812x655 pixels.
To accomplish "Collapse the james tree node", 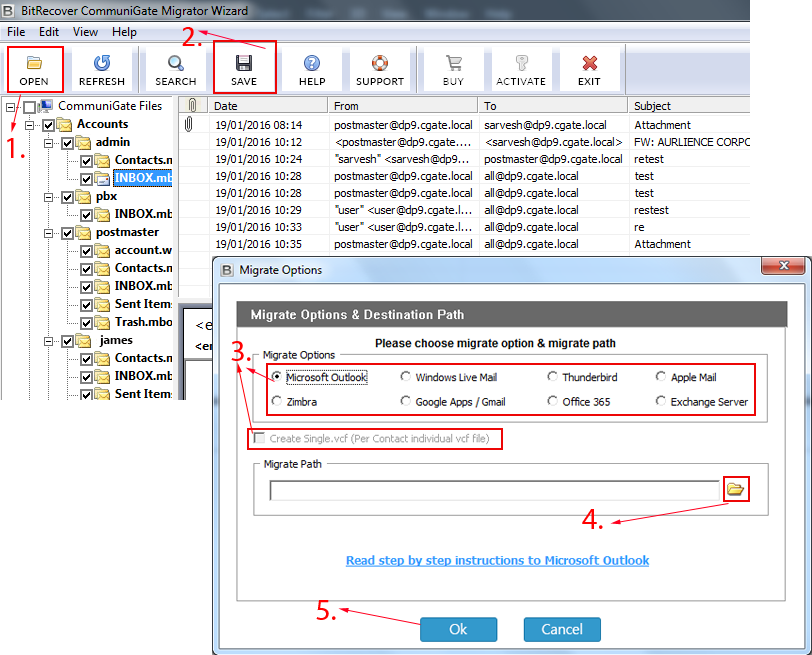I will click(x=49, y=341).
